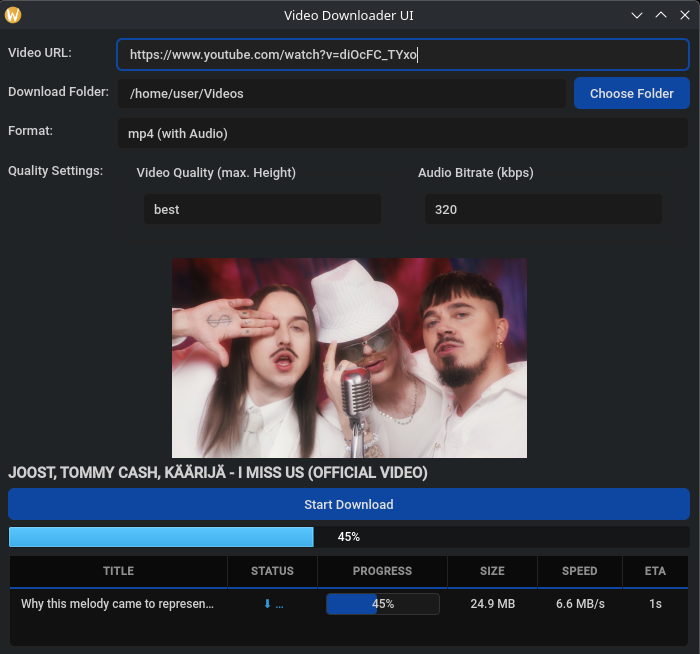700x654 pixels.
Task: Sort by the SIZE column header
Action: click(492, 571)
